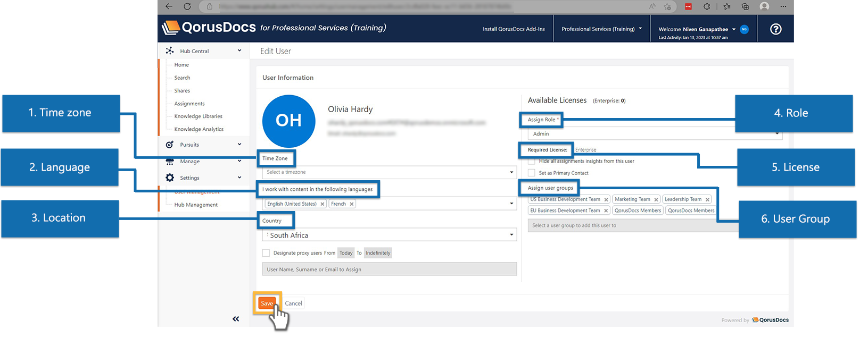This screenshot has height=345, width=868.
Task: Go to Home in sidebar
Action: [x=181, y=65]
